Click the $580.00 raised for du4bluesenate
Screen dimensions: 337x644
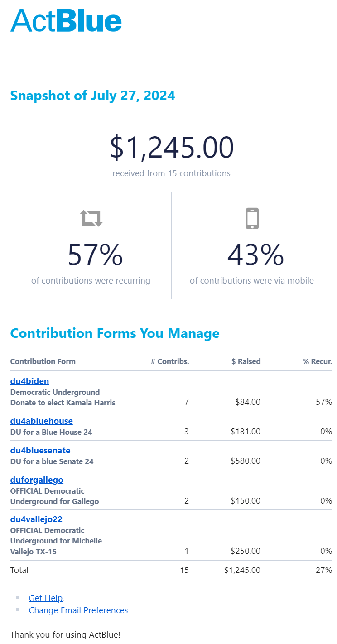246,461
